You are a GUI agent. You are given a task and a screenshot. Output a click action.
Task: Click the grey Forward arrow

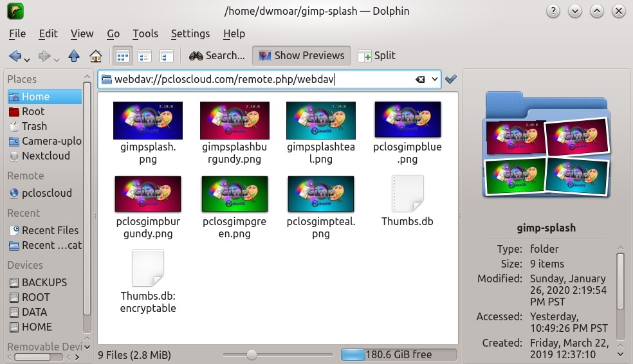(x=44, y=56)
